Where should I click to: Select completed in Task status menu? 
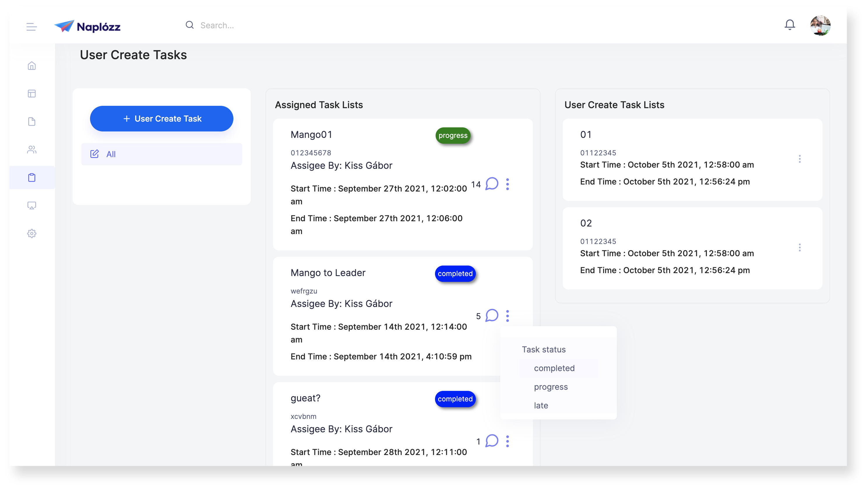(554, 368)
